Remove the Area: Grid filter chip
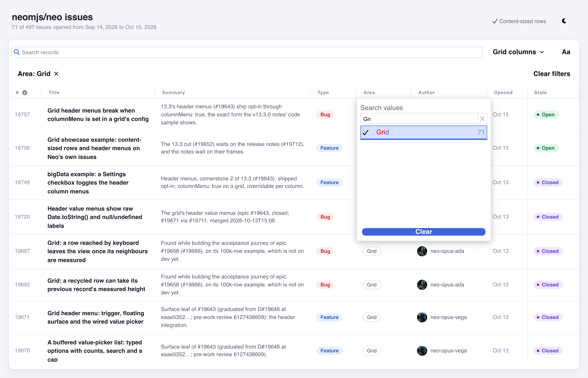Viewport: 588px width, 378px height. (56, 74)
